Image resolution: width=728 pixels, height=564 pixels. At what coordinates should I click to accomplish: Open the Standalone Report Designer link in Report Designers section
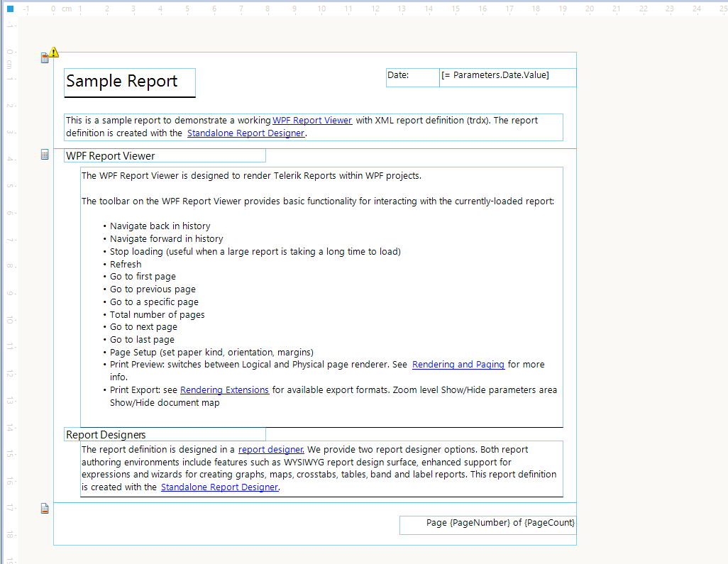pyautogui.click(x=220, y=487)
